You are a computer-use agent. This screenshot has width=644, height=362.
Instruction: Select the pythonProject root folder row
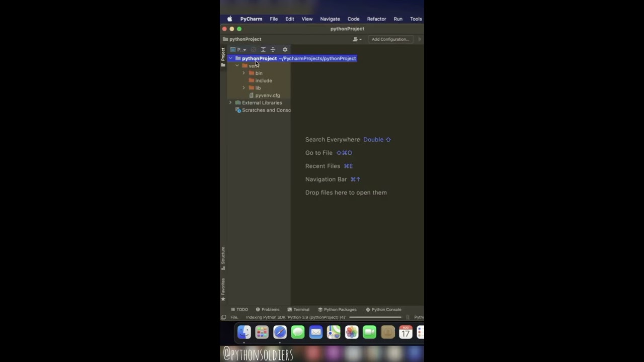click(x=292, y=58)
